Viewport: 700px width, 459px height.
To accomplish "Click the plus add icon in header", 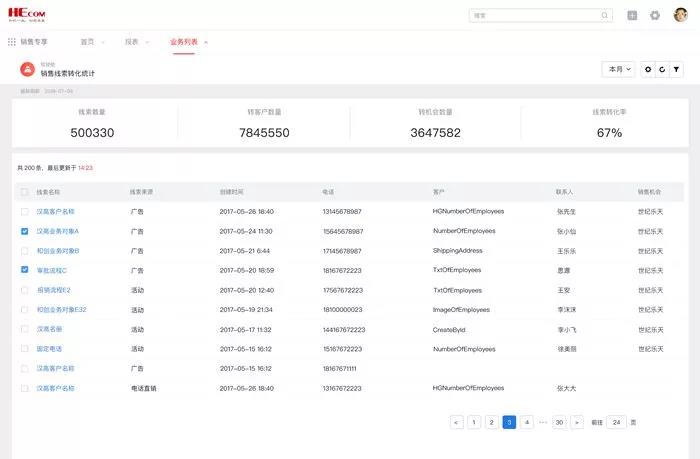I will pos(632,15).
